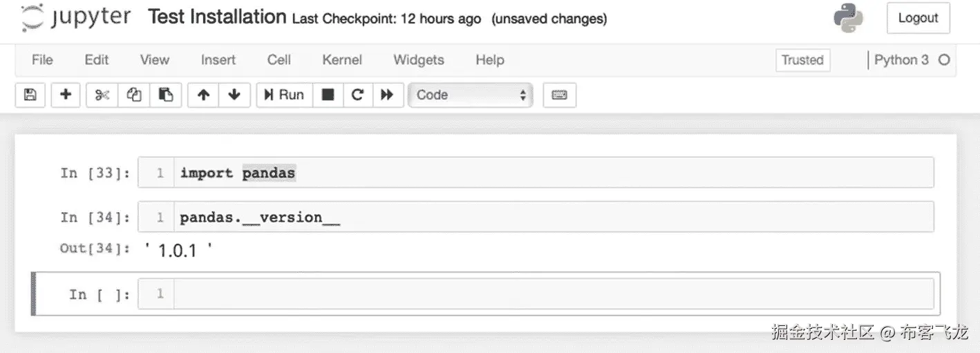The width and height of the screenshot is (980, 353).
Task: Rename notebook via Test Installation title
Action: tap(217, 17)
